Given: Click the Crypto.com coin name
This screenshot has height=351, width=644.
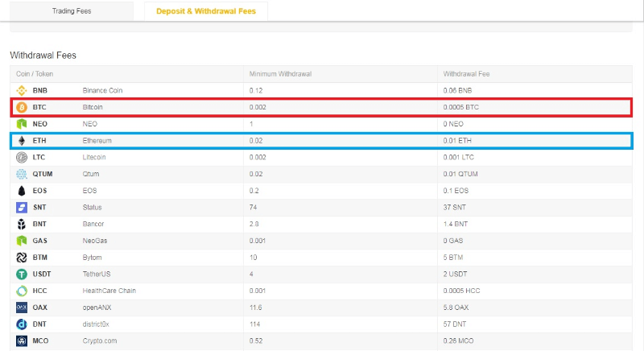Looking at the screenshot, I should tap(101, 341).
